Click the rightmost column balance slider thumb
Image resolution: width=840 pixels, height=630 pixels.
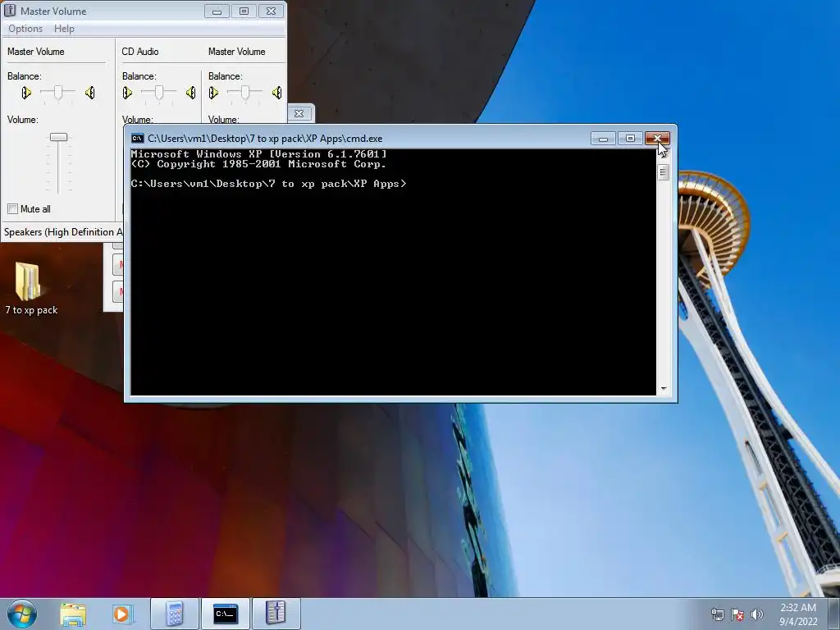click(244, 93)
